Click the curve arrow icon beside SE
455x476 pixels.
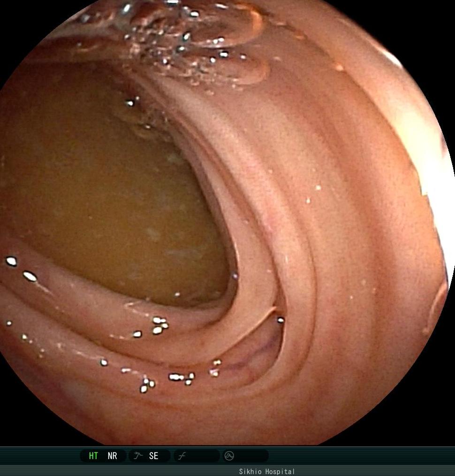[138, 455]
